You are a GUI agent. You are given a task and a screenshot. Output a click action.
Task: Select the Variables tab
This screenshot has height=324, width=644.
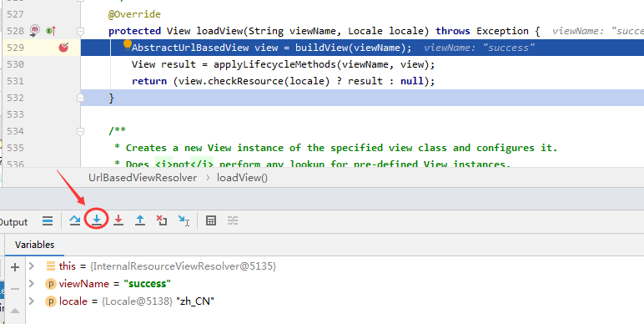pos(34,245)
